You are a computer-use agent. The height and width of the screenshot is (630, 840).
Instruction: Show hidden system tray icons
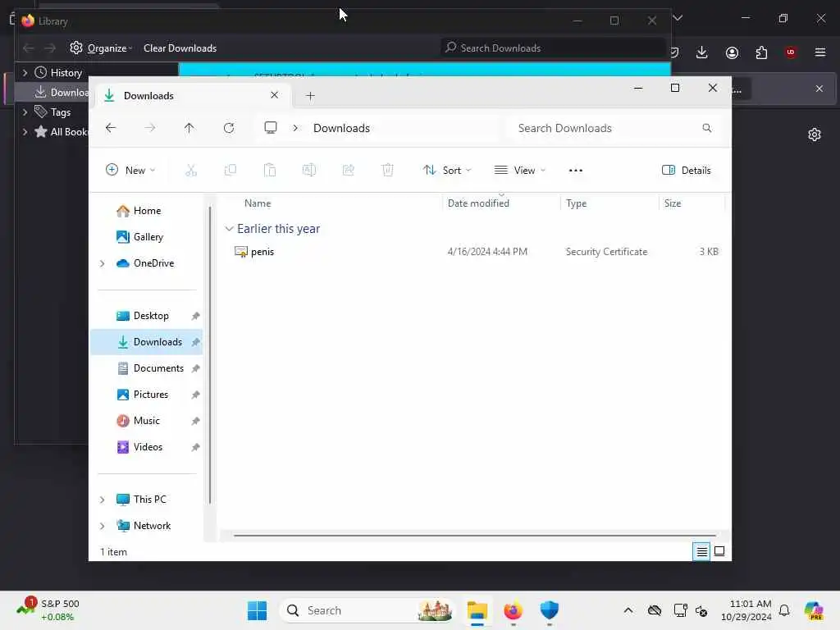(628, 610)
